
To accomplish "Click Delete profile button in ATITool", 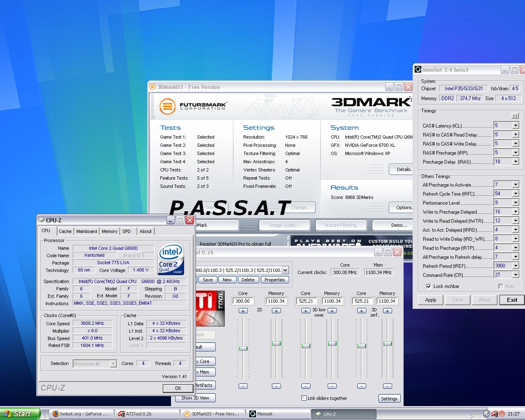I will [248, 280].
